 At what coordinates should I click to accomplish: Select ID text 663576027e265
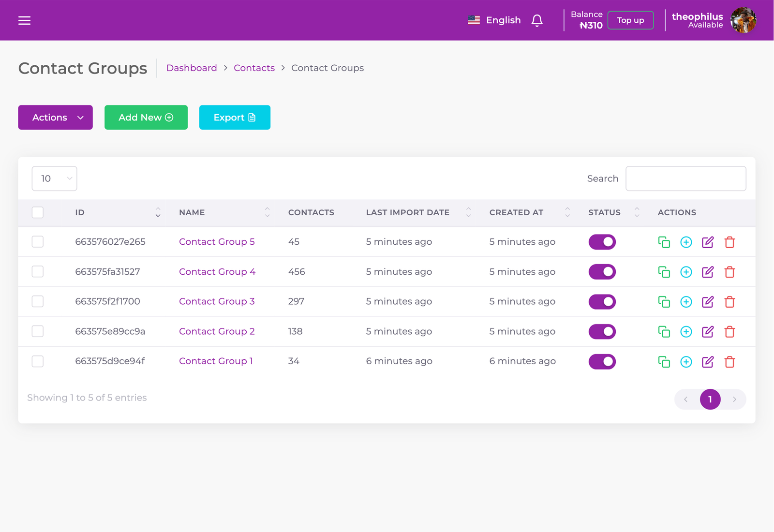point(110,242)
